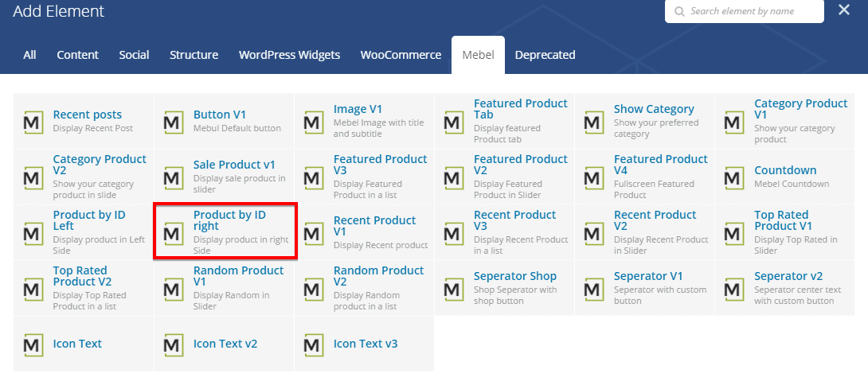Pick the Sale Product v1 icon
Screen dimensions: 868x385
(173, 178)
